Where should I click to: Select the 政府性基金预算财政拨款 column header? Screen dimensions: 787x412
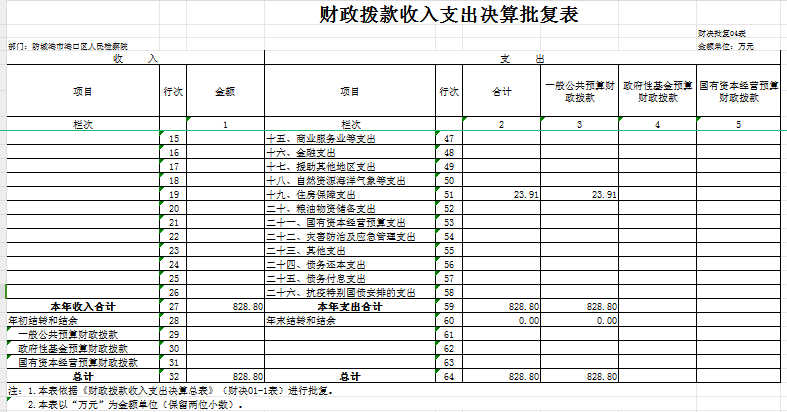click(x=658, y=91)
